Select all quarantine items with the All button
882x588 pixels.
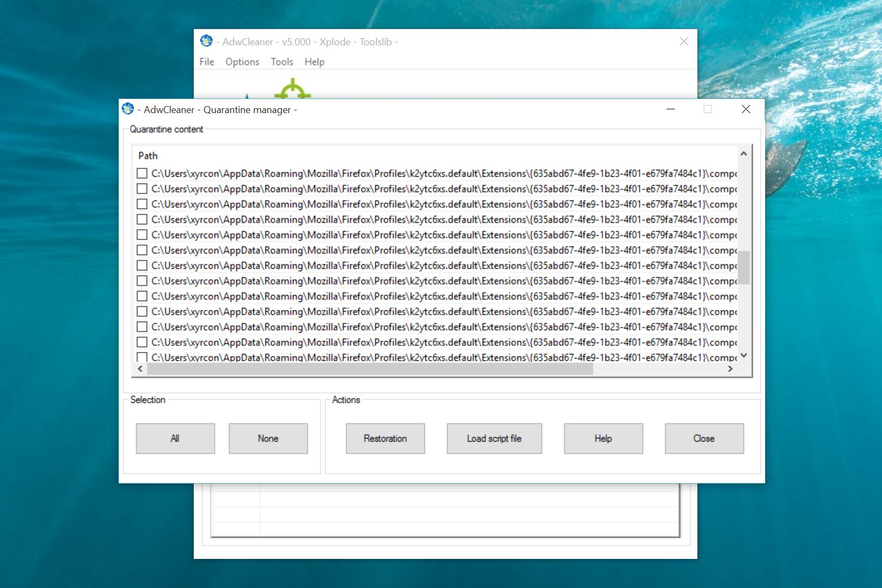click(176, 438)
